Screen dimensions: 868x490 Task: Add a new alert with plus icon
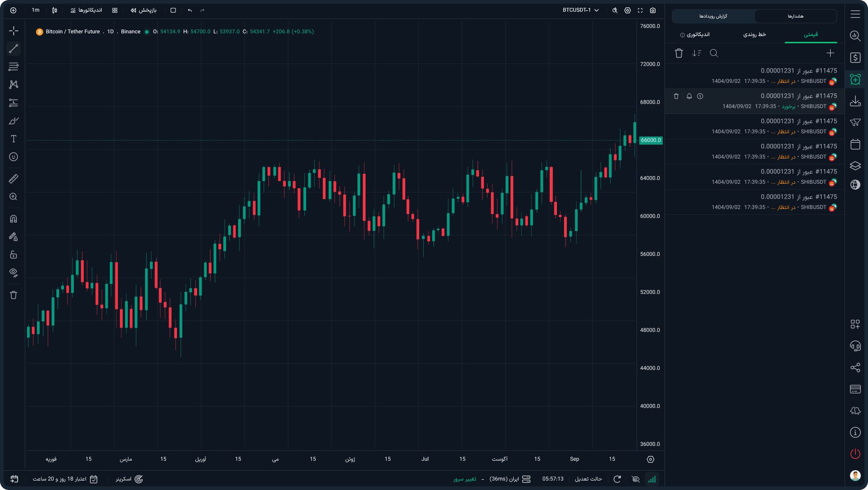coord(830,53)
